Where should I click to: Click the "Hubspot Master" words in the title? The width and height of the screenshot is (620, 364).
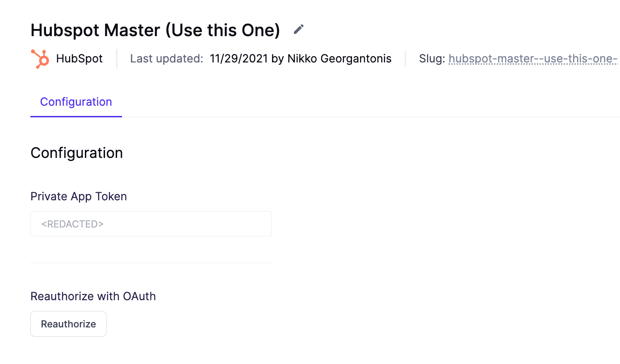pyautogui.click(x=95, y=30)
